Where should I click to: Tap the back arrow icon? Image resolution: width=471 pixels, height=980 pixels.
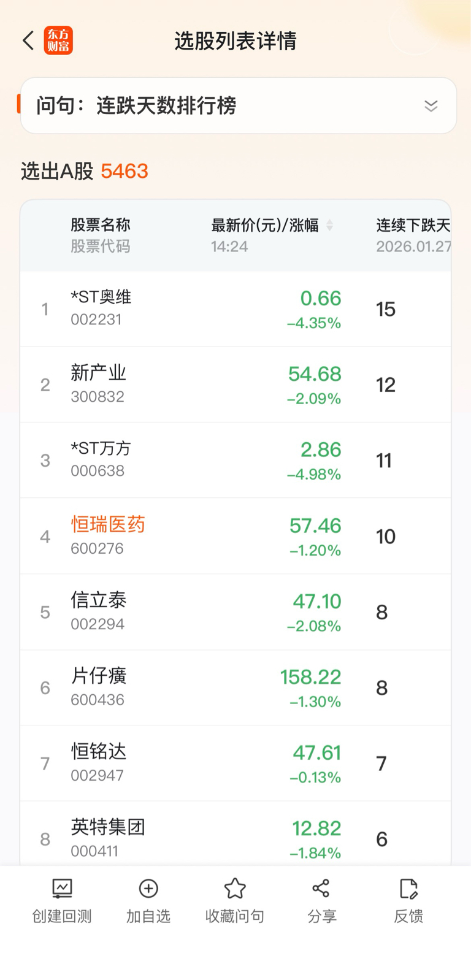[28, 40]
